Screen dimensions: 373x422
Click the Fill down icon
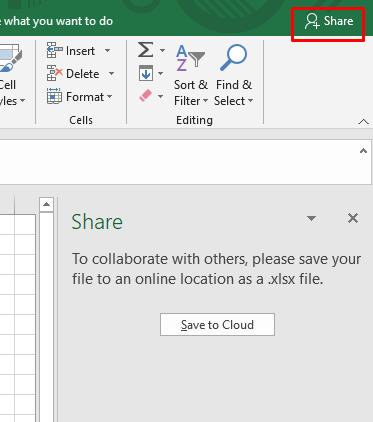(x=146, y=73)
